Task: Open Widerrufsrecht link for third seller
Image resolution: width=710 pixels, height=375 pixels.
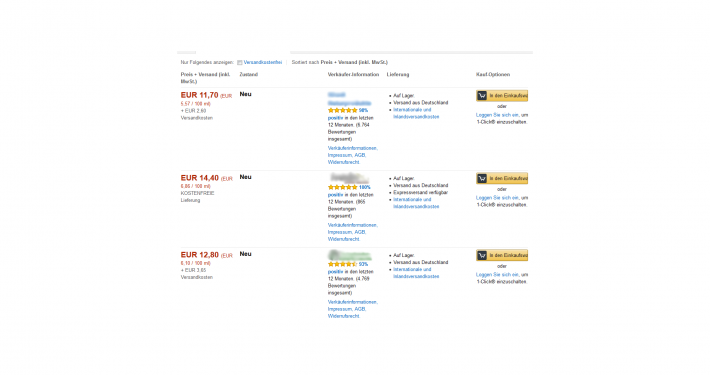Action: pos(344,316)
